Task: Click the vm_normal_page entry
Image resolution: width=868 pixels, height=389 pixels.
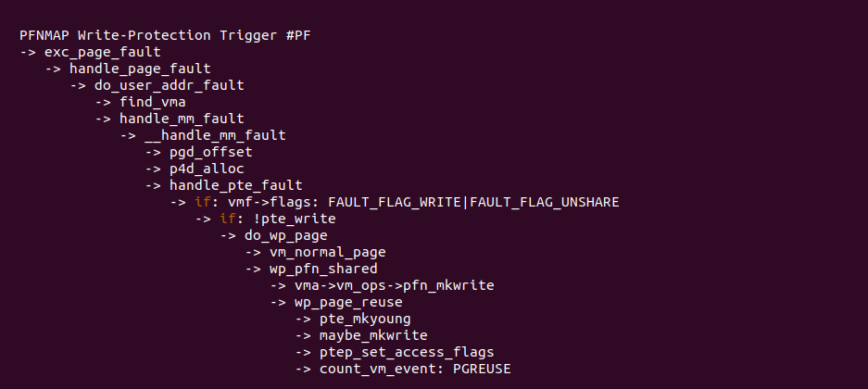Action: [327, 252]
